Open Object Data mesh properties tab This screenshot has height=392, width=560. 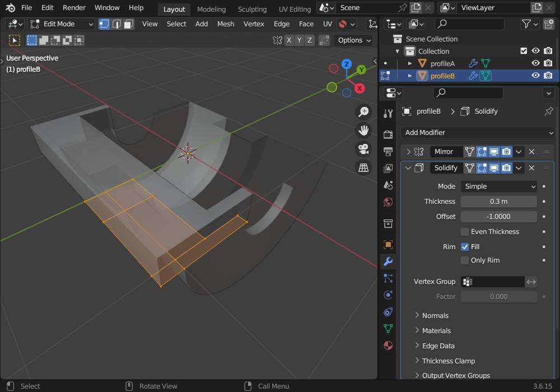[x=388, y=329]
